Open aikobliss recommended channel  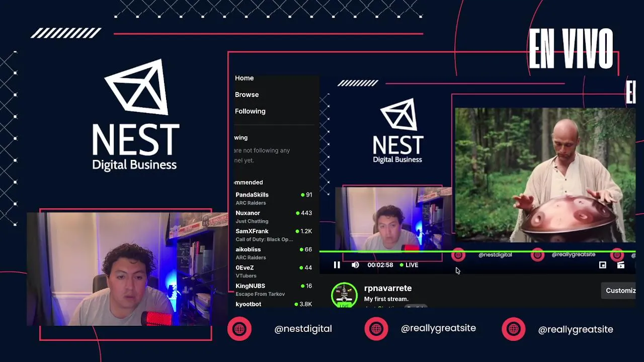click(x=274, y=253)
